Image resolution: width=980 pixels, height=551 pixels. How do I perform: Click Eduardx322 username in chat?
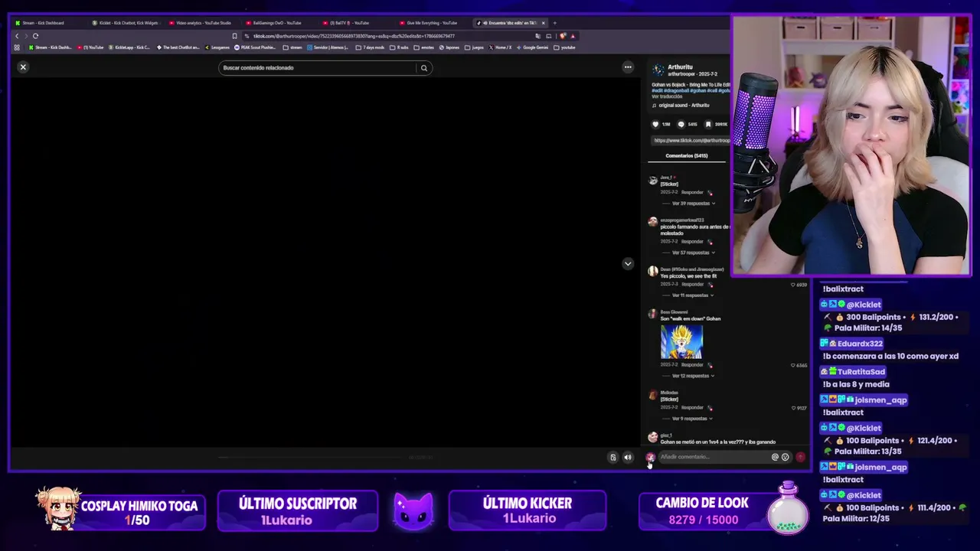coord(860,344)
